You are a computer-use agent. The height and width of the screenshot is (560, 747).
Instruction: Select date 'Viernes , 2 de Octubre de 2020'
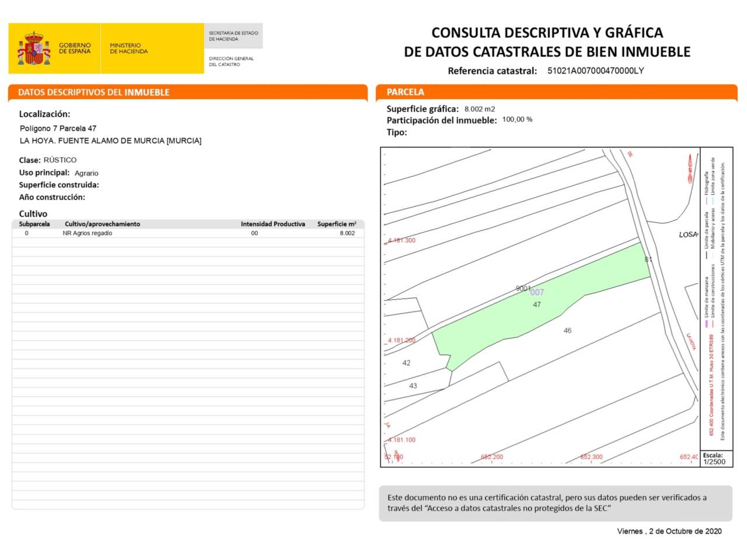pyautogui.click(x=669, y=531)
